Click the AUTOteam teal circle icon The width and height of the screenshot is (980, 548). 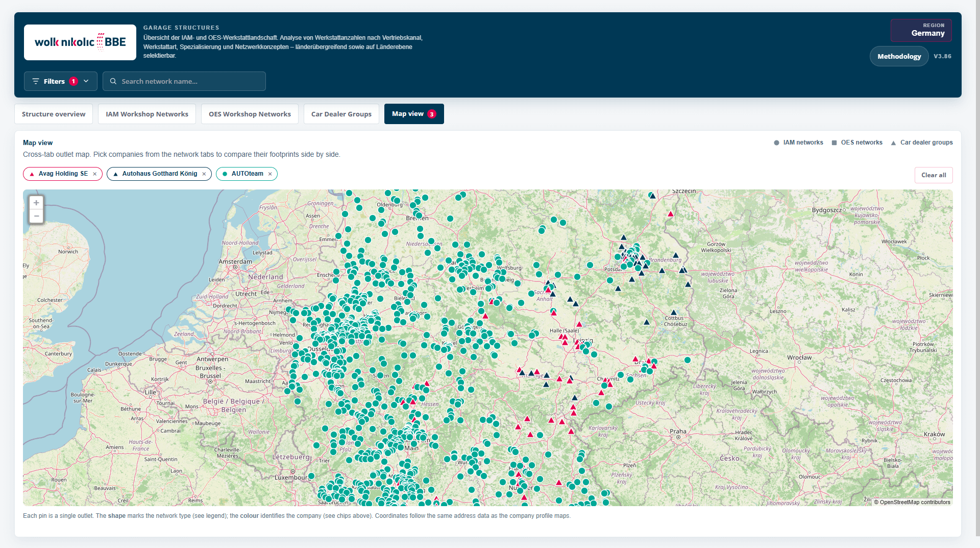(x=225, y=174)
